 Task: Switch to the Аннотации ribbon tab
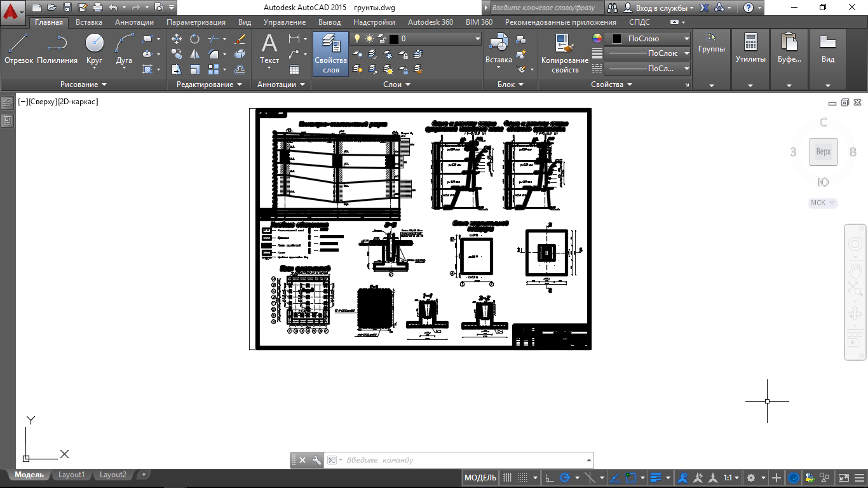click(134, 22)
